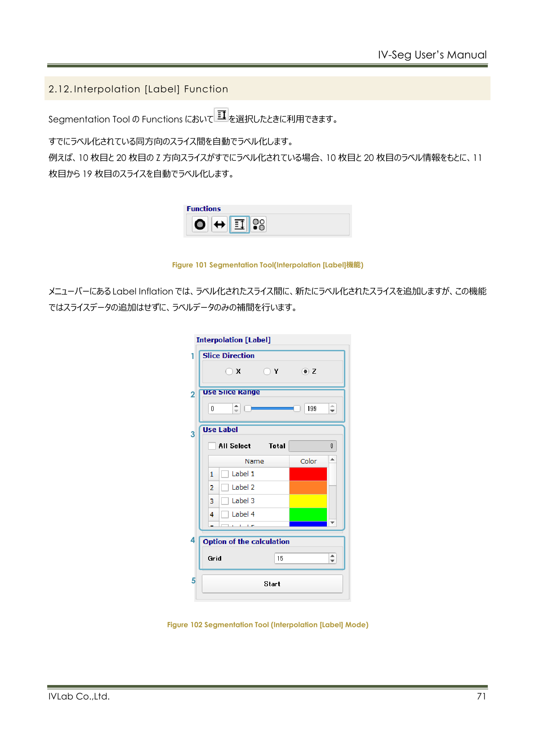Select X slice direction
The width and height of the screenshot is (535, 756).
coord(229,371)
